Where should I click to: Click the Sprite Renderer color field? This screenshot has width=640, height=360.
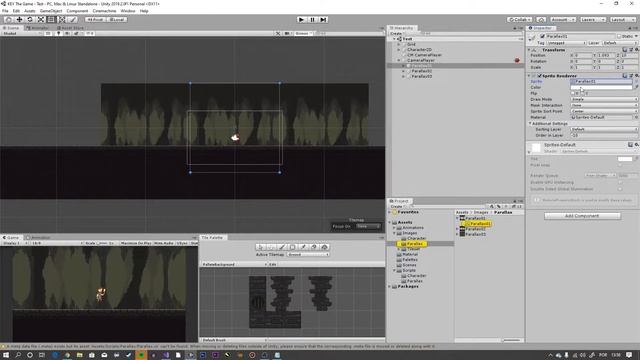[601, 87]
